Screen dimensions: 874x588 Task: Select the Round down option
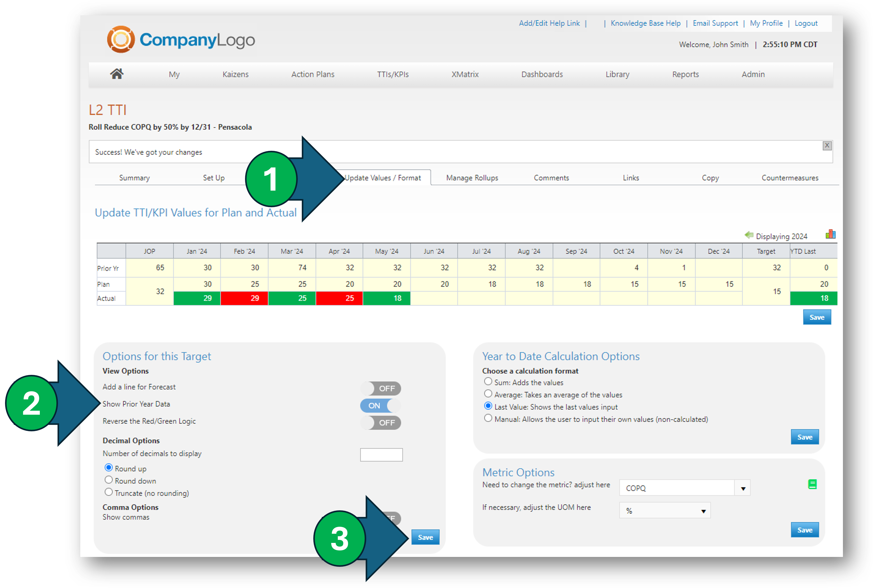109,480
